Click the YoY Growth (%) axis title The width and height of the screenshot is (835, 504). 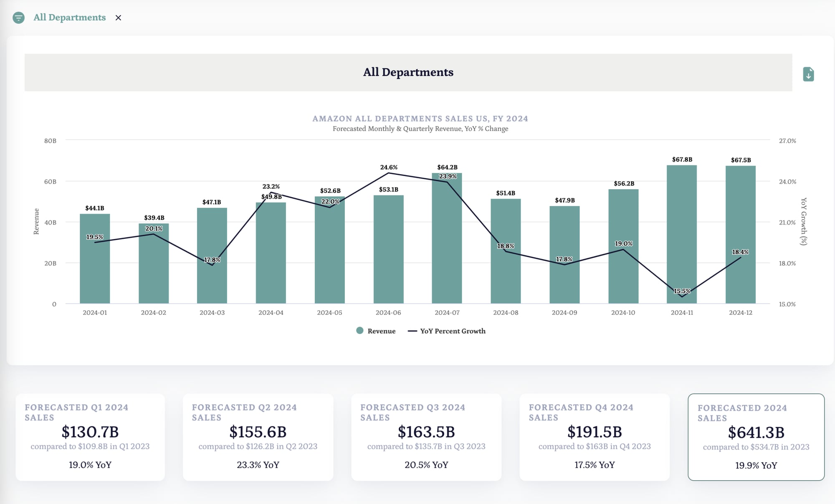804,221
